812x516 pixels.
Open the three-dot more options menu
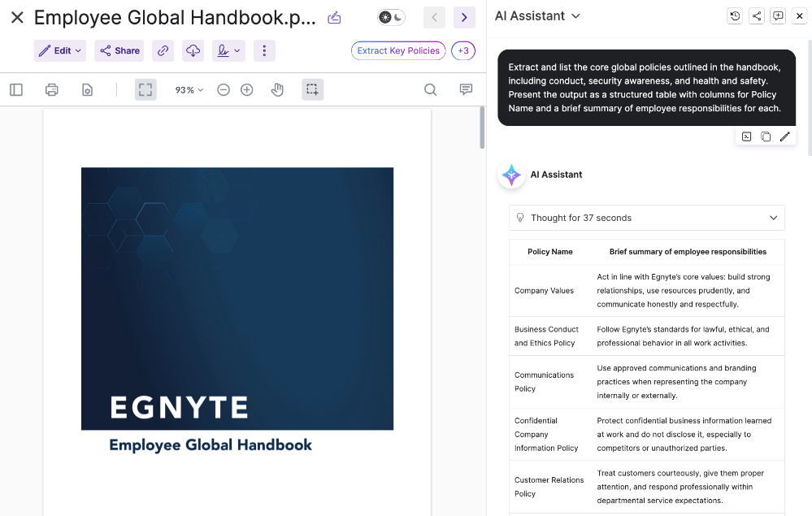264,50
